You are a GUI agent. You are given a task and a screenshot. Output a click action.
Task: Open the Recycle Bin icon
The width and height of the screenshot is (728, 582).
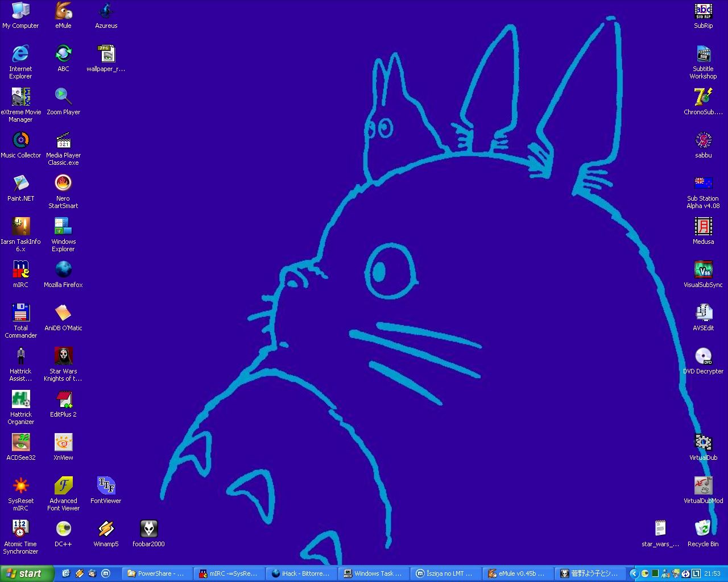coord(703,534)
